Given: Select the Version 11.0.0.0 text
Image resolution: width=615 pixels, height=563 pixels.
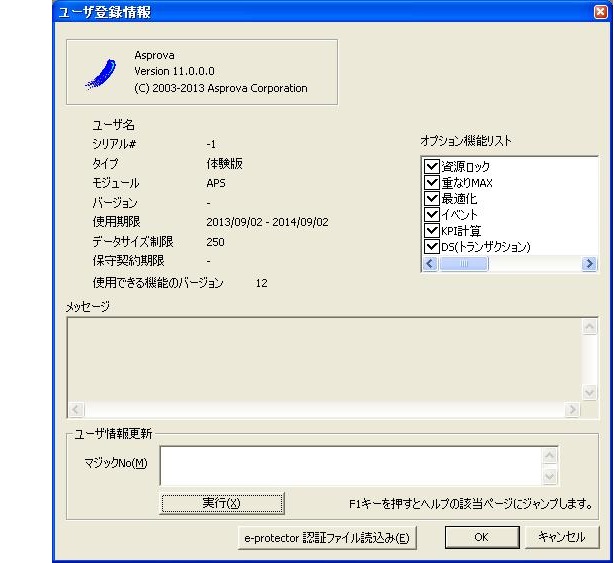Looking at the screenshot, I should click(x=174, y=71).
